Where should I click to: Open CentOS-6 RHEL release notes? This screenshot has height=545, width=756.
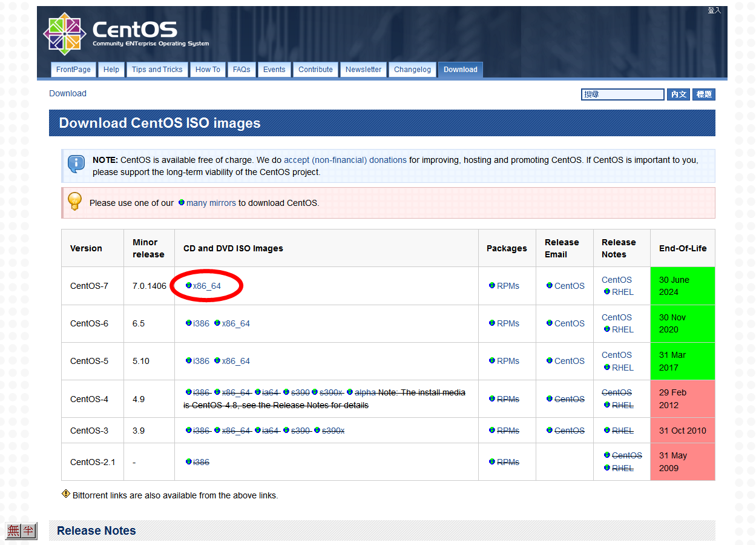click(623, 329)
